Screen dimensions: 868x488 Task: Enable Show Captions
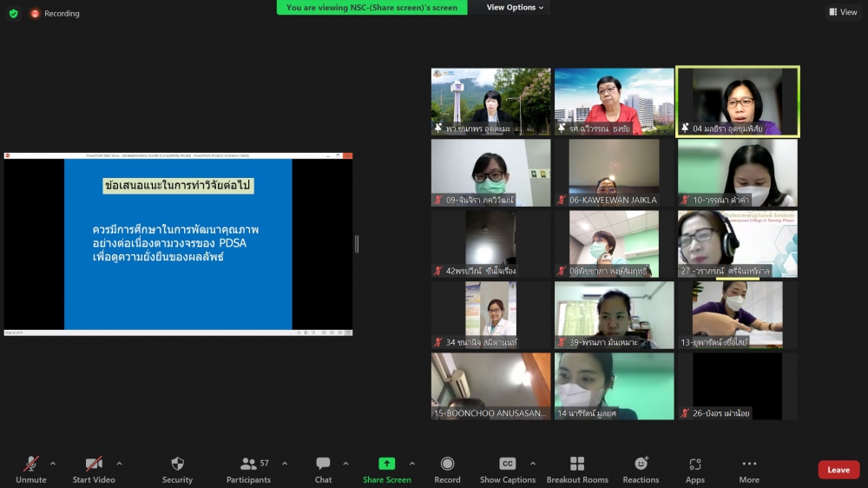[508, 465]
